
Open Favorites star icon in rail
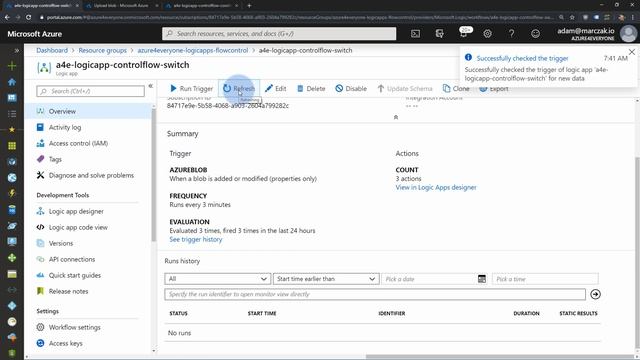click(x=12, y=130)
